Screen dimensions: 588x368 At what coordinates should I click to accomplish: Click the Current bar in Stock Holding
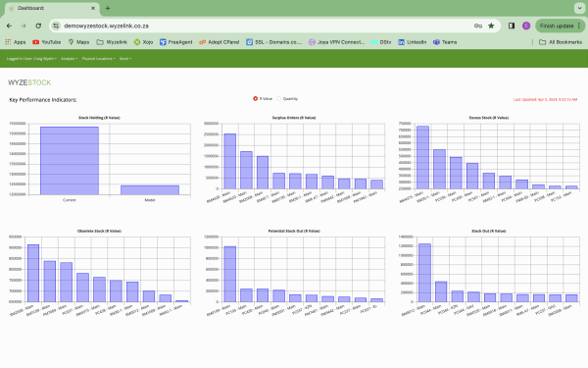pyautogui.click(x=70, y=161)
